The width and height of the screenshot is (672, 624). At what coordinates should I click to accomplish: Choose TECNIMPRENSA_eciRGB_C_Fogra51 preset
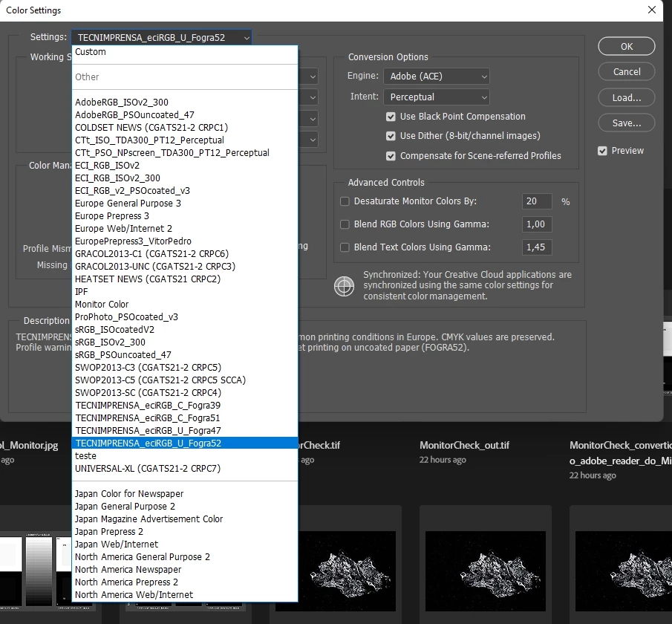pos(185,418)
